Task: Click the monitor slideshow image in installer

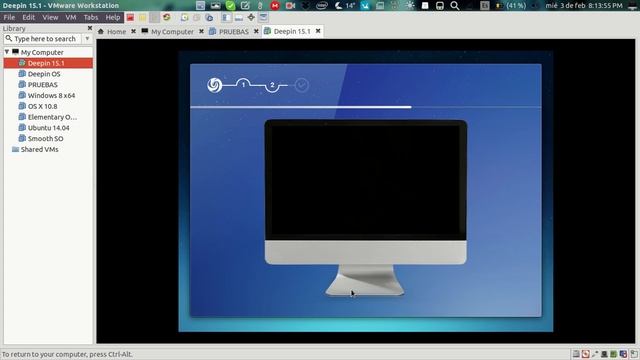Action: (366, 208)
